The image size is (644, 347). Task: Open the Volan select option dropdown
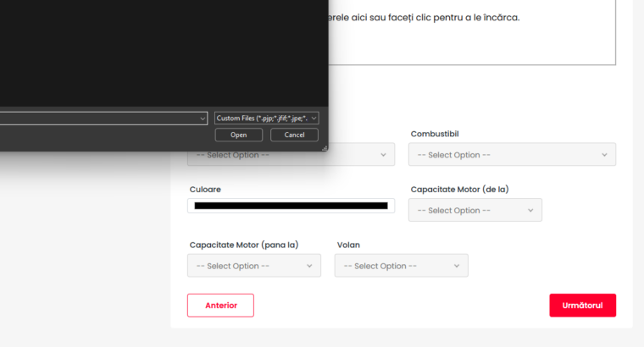pos(401,266)
